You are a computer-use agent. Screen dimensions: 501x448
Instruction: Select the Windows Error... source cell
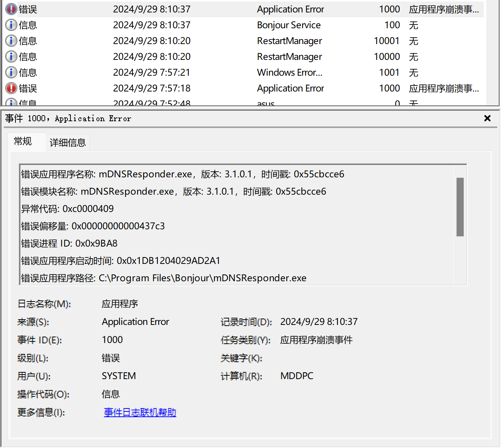[290, 72]
